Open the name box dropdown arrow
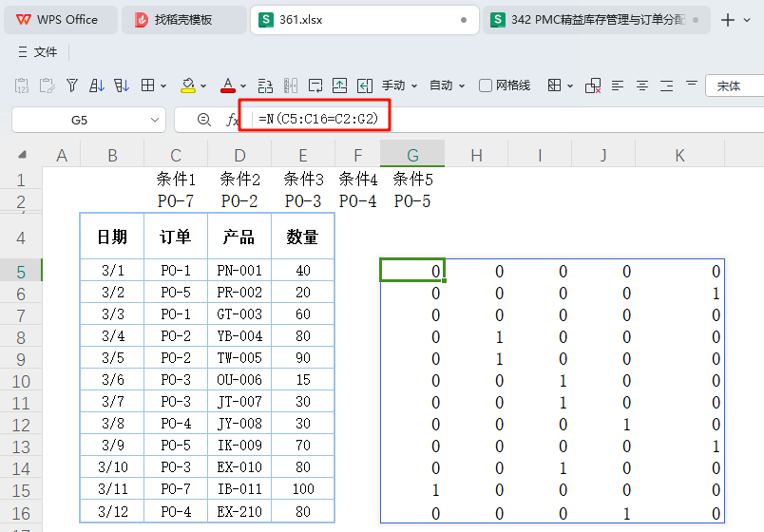 [155, 120]
